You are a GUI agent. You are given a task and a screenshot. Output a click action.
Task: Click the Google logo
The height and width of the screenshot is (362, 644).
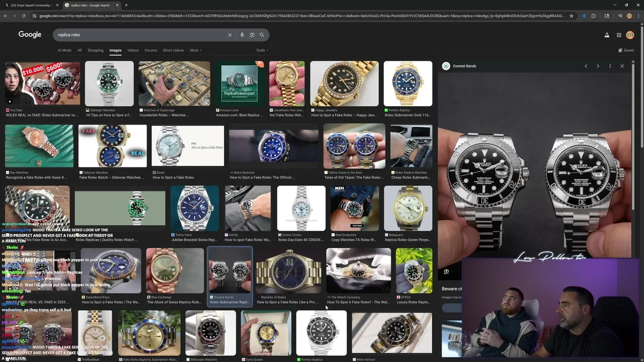tap(30, 35)
